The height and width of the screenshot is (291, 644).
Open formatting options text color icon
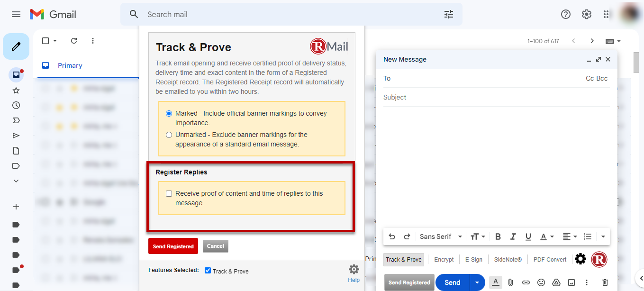[x=496, y=282]
